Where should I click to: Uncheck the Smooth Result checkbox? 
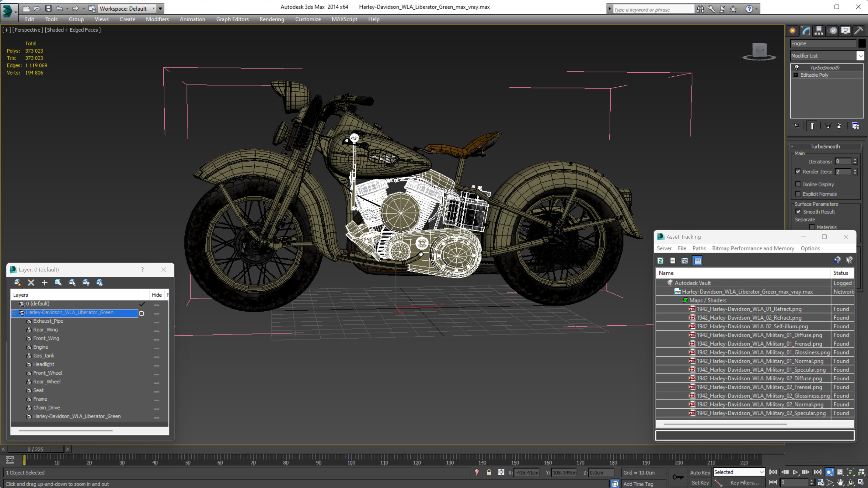[x=798, y=212]
